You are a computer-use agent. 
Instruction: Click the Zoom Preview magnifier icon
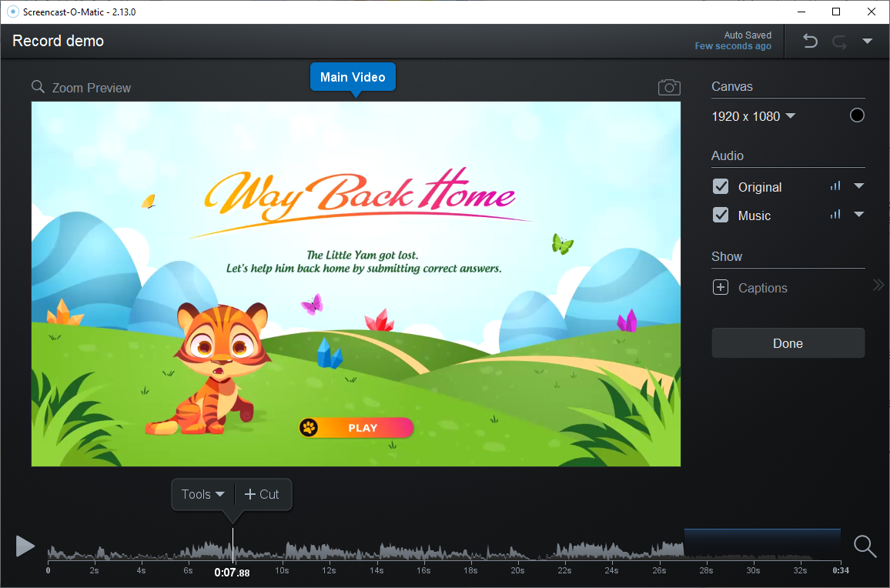pyautogui.click(x=38, y=87)
